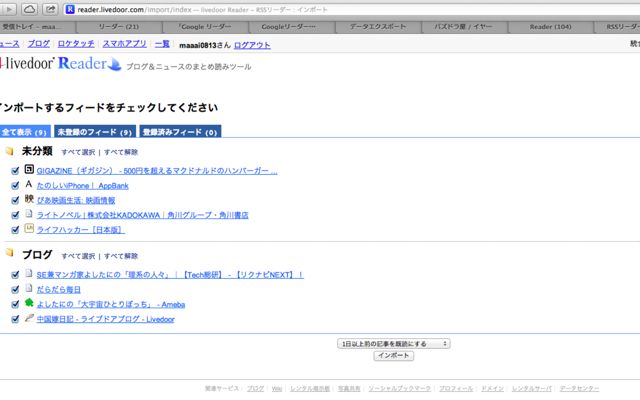Switch to the パズドラ屋 browser tab
Image resolution: width=640 pixels, height=400 pixels.
(464, 27)
